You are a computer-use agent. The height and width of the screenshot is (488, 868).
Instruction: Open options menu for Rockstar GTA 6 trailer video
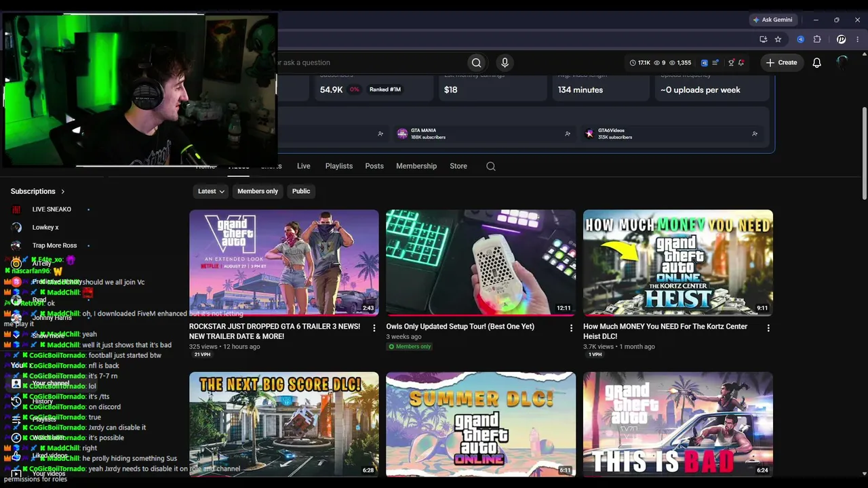pyautogui.click(x=374, y=328)
